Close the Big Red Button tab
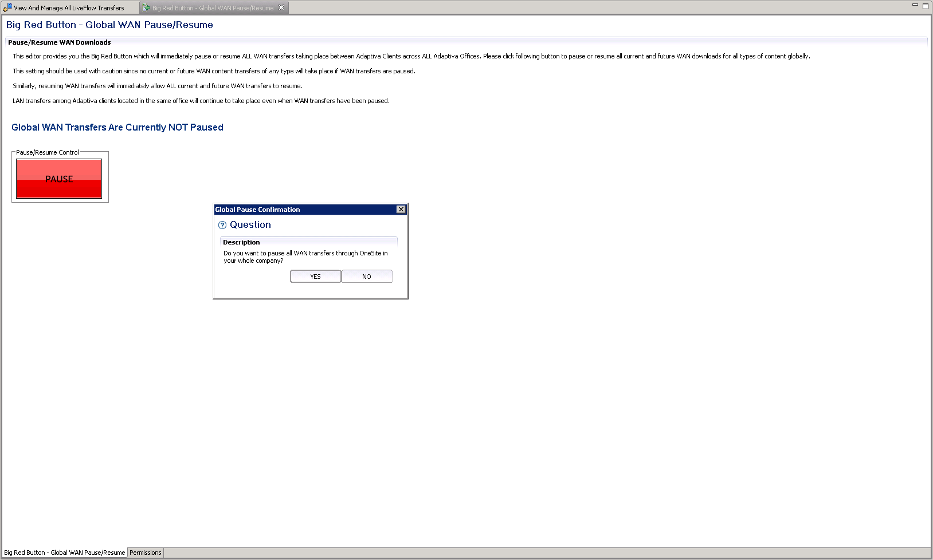This screenshot has height=560, width=933. pyautogui.click(x=281, y=7)
